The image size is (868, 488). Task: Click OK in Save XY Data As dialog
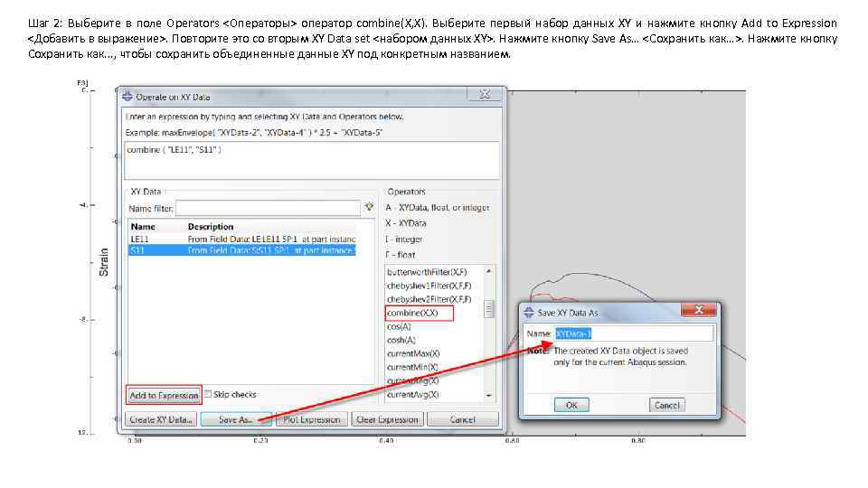point(571,405)
